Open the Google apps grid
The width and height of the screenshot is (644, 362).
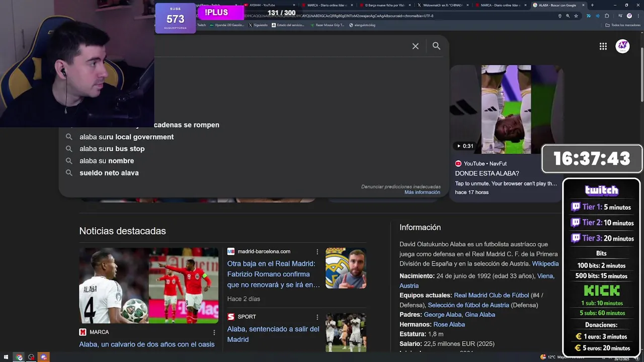[x=603, y=46]
